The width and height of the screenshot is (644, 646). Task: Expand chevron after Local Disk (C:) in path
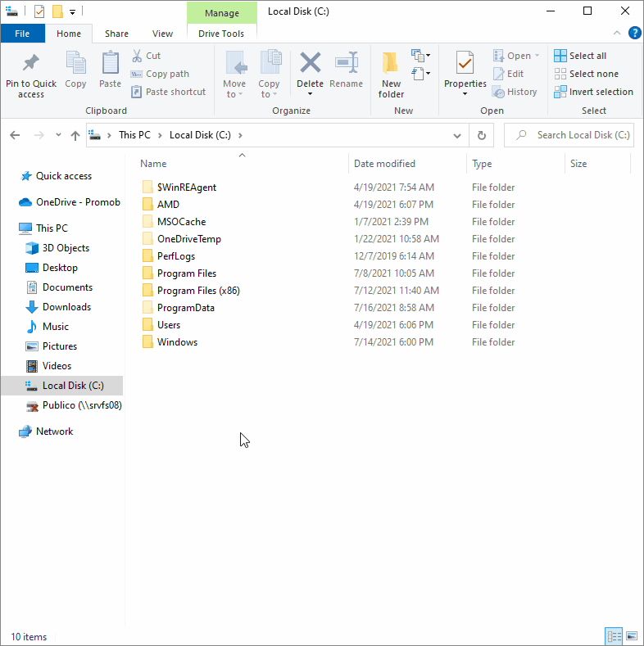pyautogui.click(x=240, y=135)
